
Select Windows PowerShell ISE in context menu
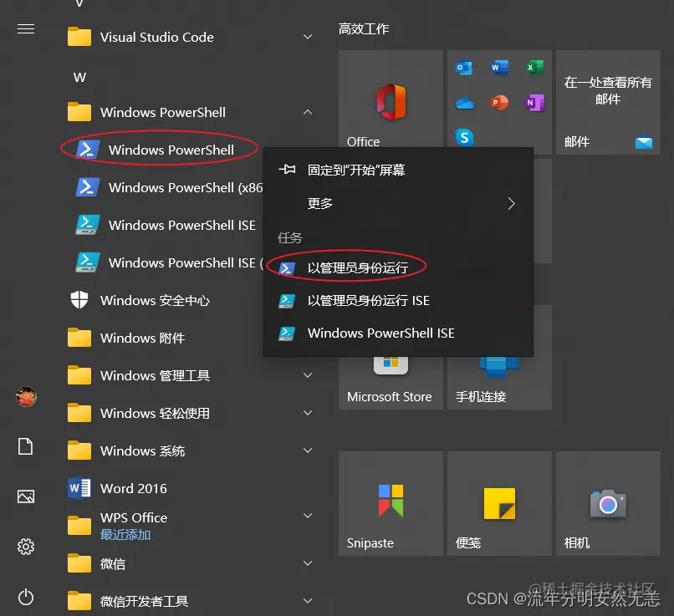398,333
